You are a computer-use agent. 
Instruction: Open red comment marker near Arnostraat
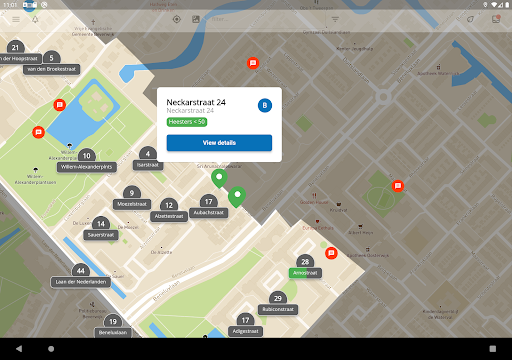(331, 253)
